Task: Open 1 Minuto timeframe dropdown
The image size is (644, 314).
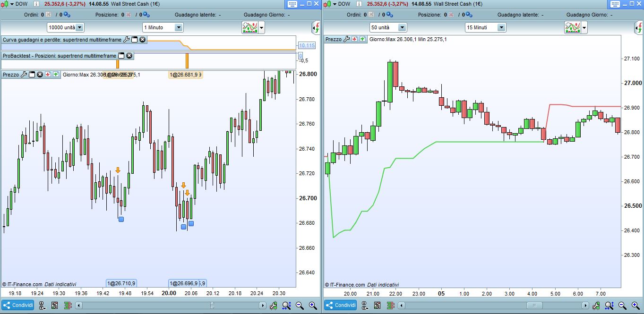Action: [163, 27]
